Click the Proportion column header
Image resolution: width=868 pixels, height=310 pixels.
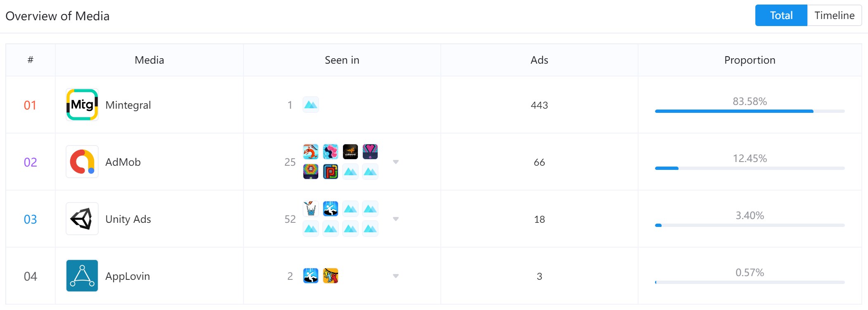tap(750, 60)
